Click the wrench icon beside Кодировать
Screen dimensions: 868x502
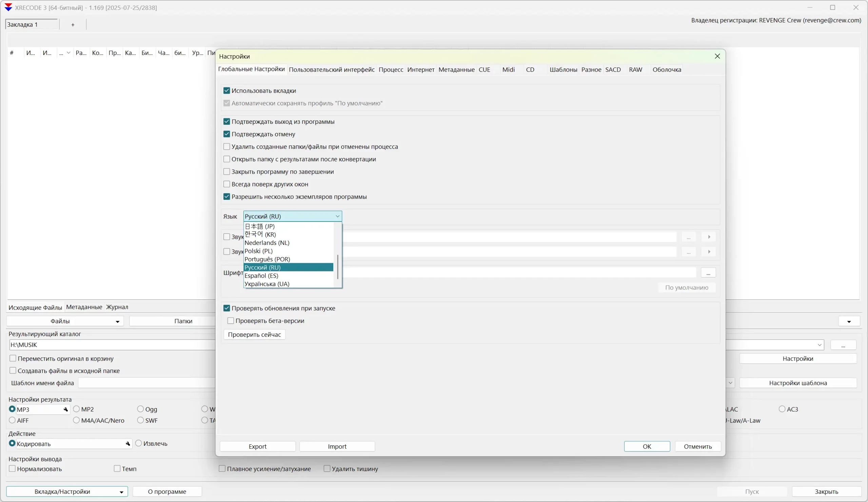[x=128, y=444]
